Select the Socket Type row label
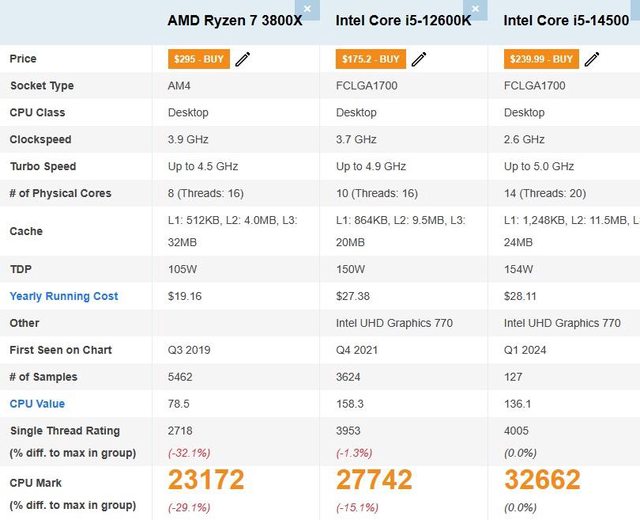This screenshot has width=640, height=520. tap(42, 86)
